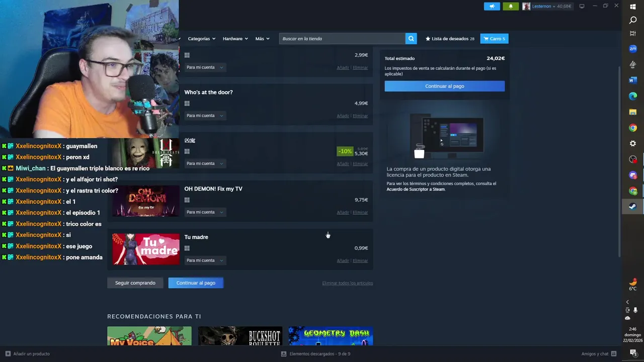Click the page's vertical scrollbar

click(x=620, y=161)
